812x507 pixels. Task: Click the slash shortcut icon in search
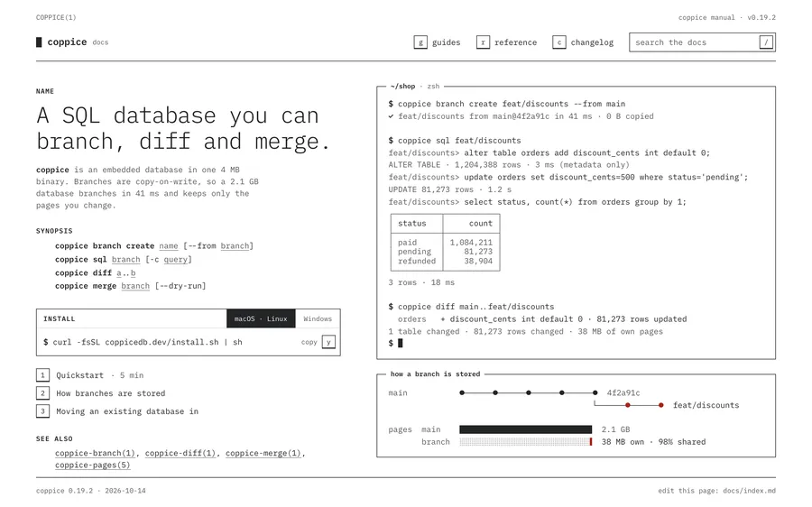(x=766, y=42)
